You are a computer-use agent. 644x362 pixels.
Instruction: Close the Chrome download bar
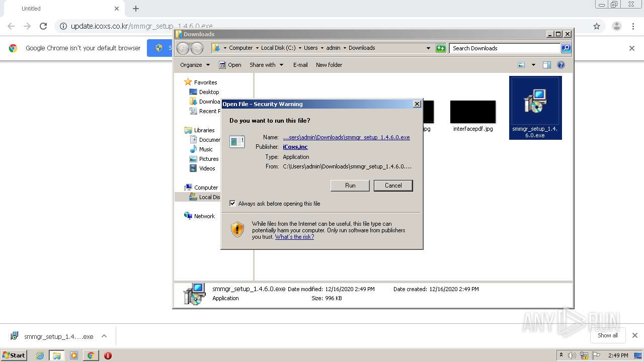click(x=634, y=335)
